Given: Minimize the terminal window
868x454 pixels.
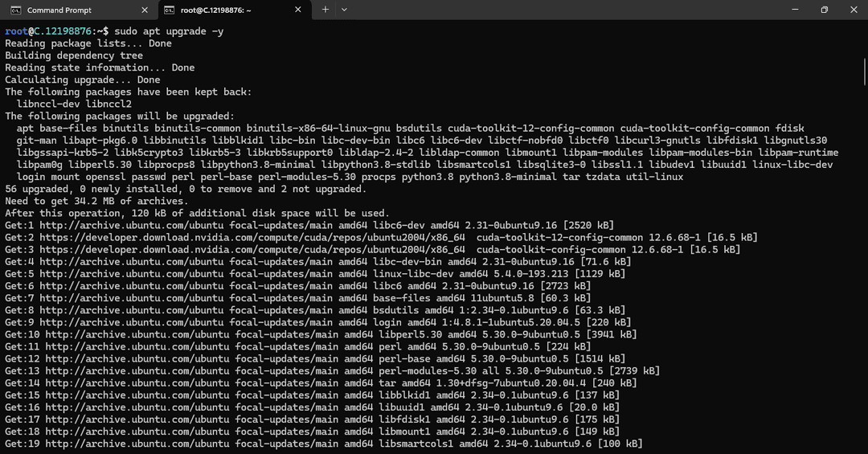Looking at the screenshot, I should (x=788, y=10).
